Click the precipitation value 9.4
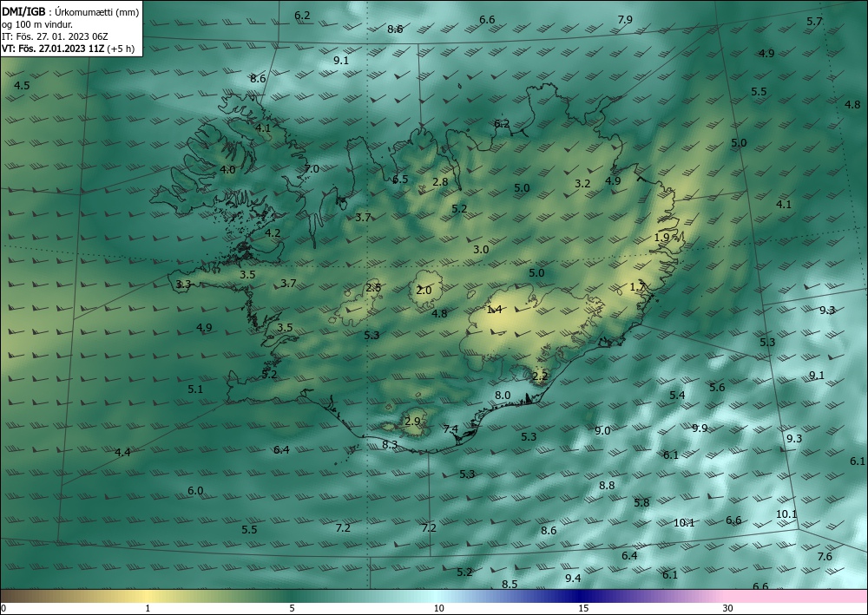The width and height of the screenshot is (868, 615). pos(573,578)
